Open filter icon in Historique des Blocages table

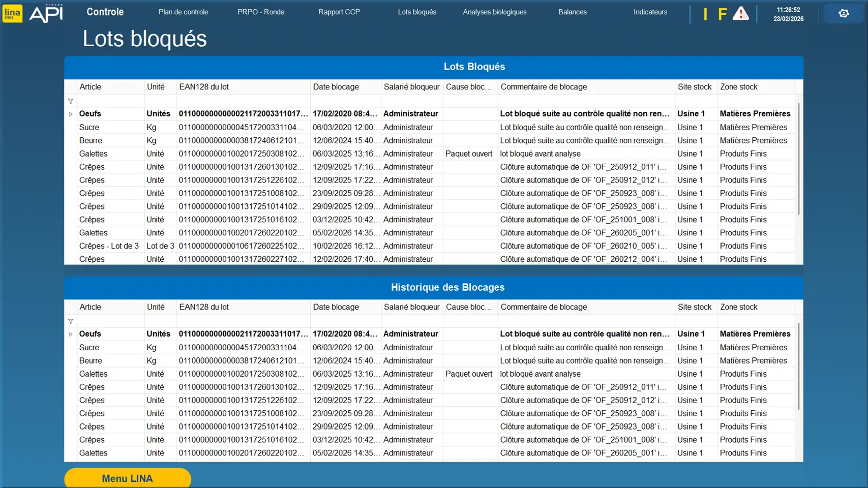click(x=71, y=321)
